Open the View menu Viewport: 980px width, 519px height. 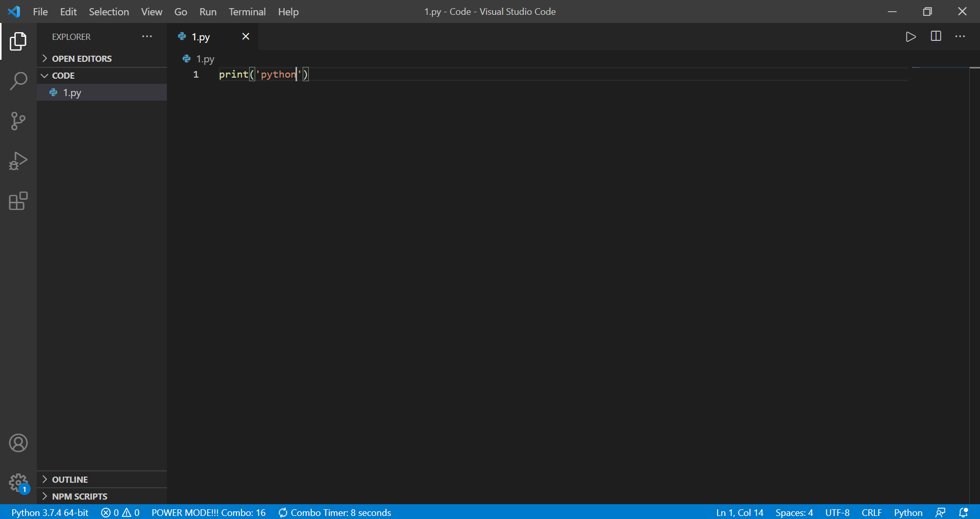point(152,12)
